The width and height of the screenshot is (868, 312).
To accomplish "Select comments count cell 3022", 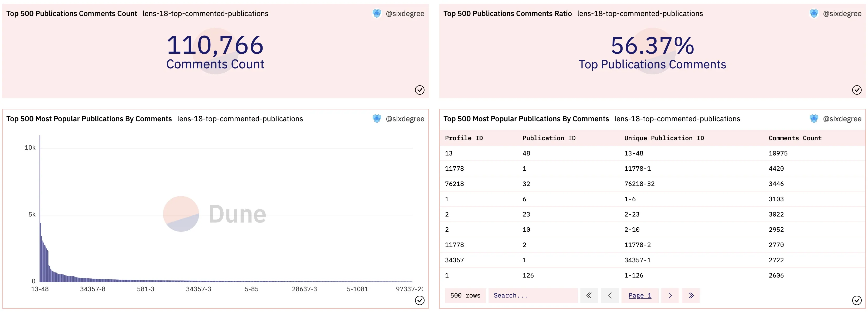I will coord(776,214).
